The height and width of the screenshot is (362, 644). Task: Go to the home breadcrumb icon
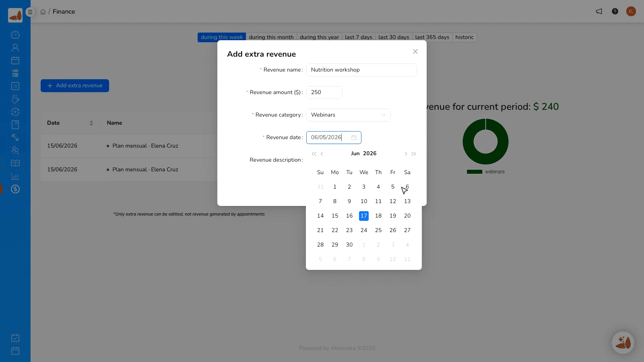pos(43,12)
